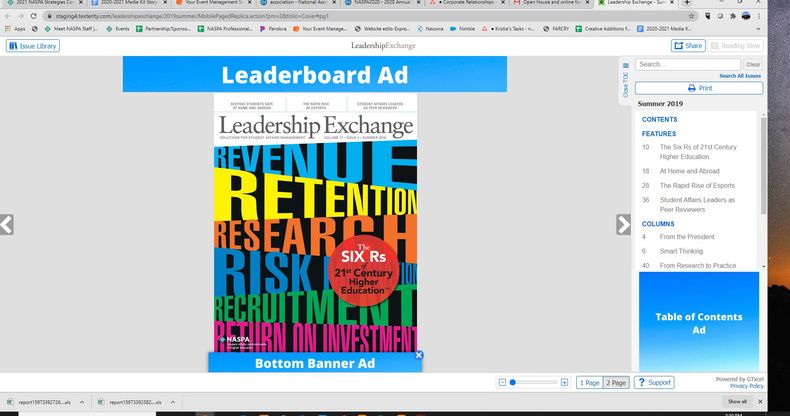Image resolution: width=790 pixels, height=416 pixels.
Task: Switch to 2 Page view
Action: coord(616,383)
